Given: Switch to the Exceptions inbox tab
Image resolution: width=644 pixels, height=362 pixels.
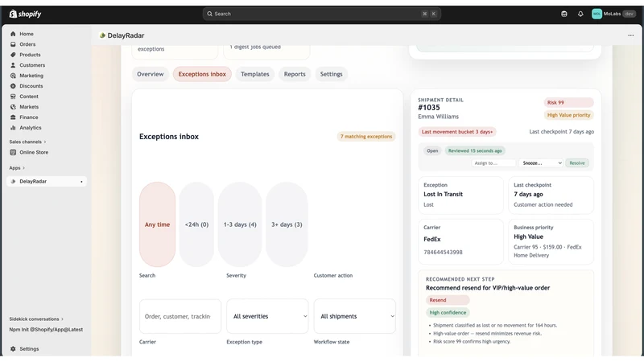Looking at the screenshot, I should [x=202, y=74].
